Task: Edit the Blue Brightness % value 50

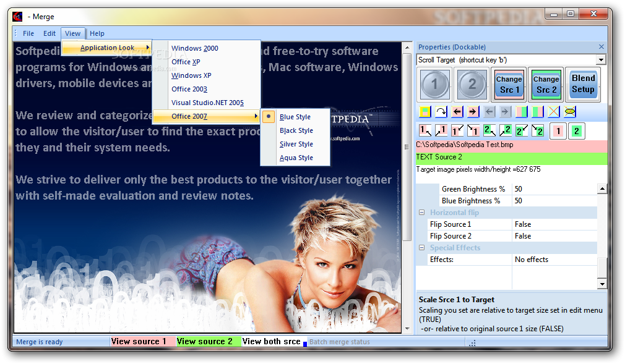Action: [x=554, y=201]
